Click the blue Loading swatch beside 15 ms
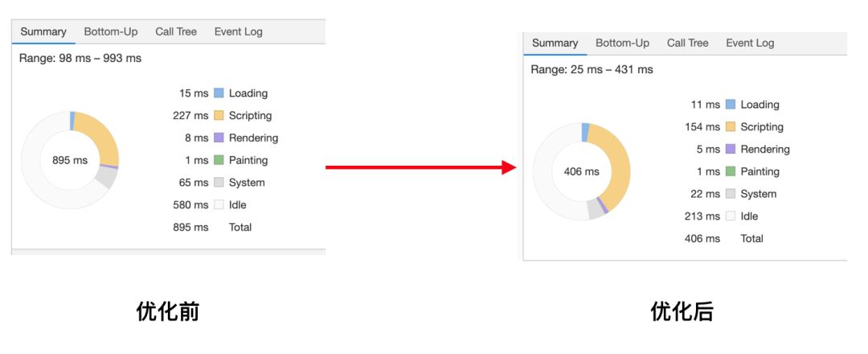Viewport: 868px width, 354px height. click(x=219, y=93)
